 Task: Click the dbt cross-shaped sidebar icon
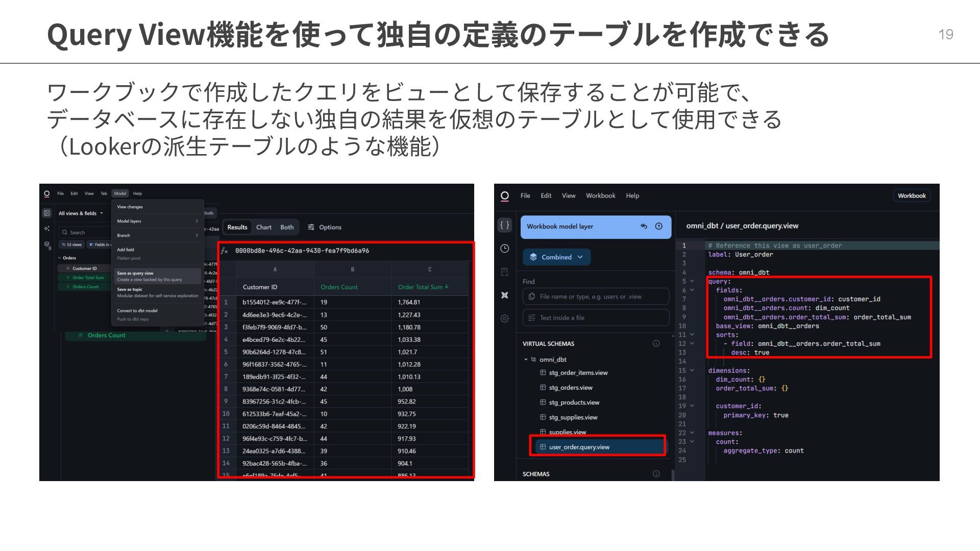[504, 295]
